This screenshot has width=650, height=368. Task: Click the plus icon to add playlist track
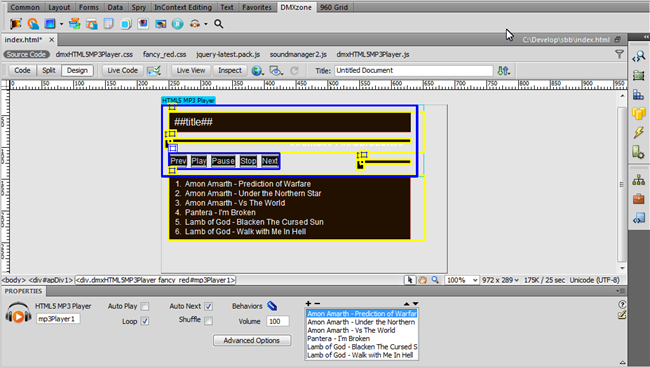[308, 303]
